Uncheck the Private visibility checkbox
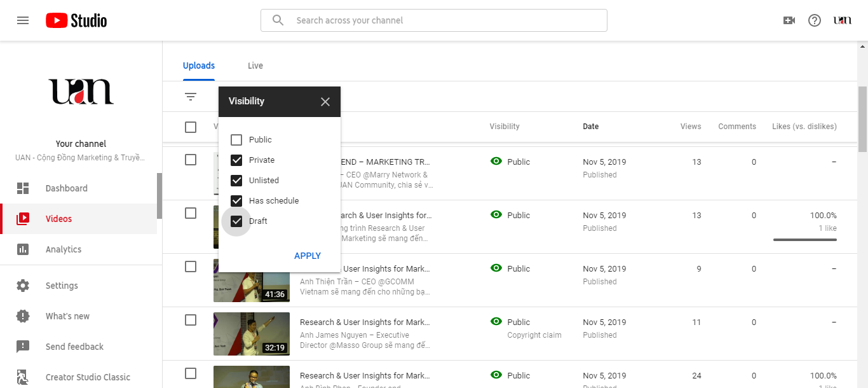This screenshot has width=868, height=388. [236, 160]
